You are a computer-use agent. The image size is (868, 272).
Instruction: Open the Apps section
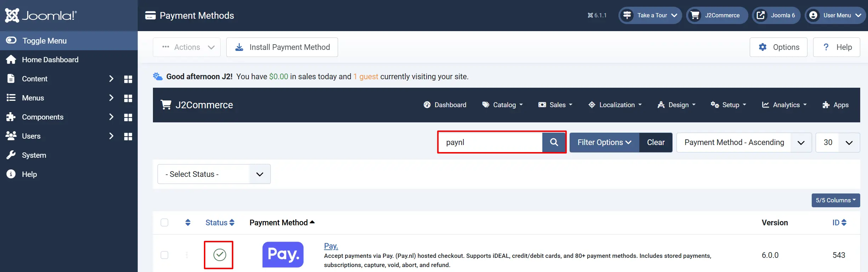point(835,105)
